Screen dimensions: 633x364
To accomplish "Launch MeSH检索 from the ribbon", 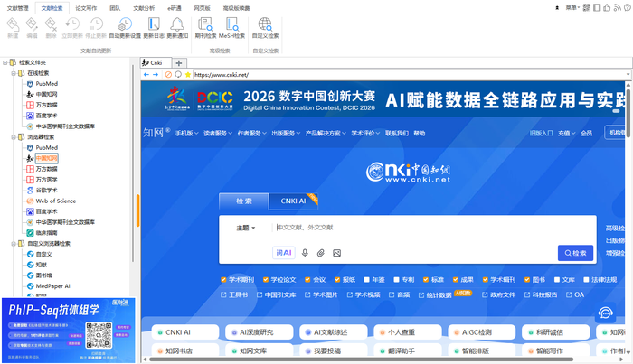I will pos(231,28).
